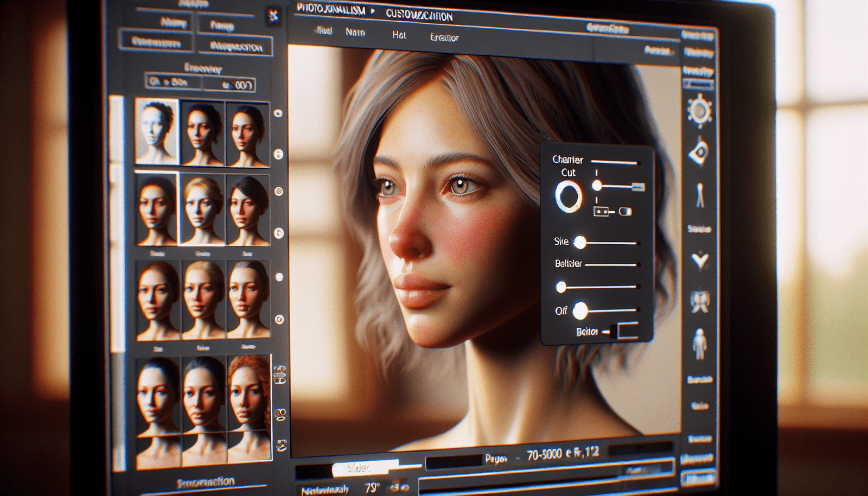The image size is (868, 496).
Task: Select the pale bald head preset thumbnail
Action: click(157, 131)
